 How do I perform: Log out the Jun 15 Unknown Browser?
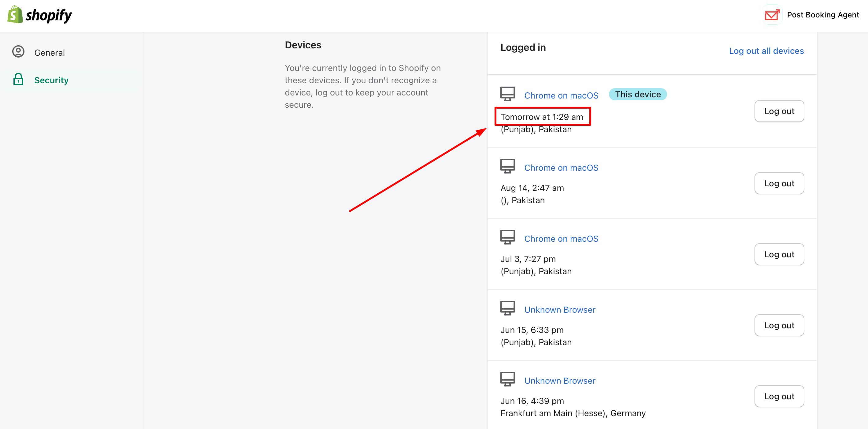(x=779, y=325)
